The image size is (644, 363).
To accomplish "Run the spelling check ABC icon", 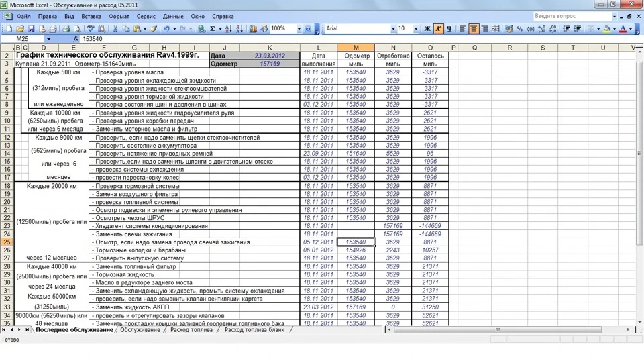I will [91, 29].
